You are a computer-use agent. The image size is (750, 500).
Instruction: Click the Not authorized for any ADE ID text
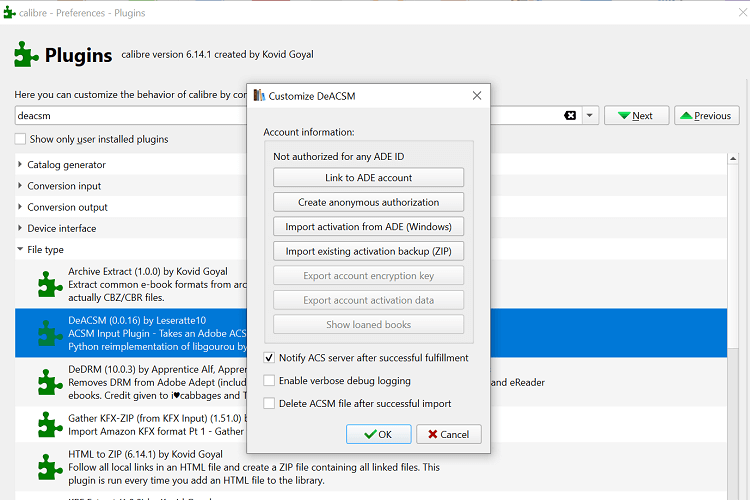(x=339, y=156)
